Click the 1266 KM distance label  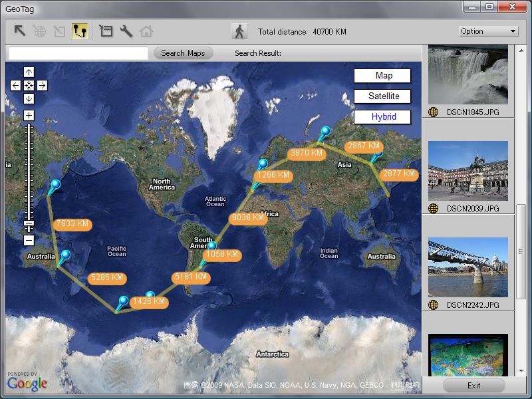(273, 176)
